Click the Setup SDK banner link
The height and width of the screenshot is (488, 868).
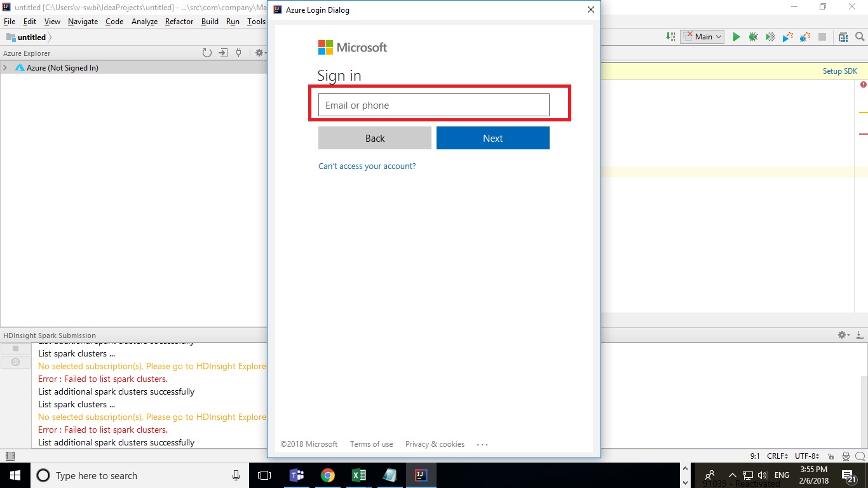click(x=840, y=71)
